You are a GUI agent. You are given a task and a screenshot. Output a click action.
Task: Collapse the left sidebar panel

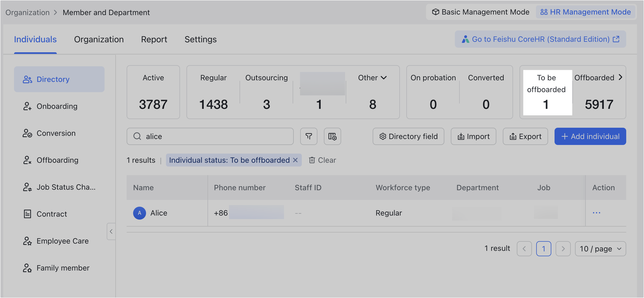111,231
